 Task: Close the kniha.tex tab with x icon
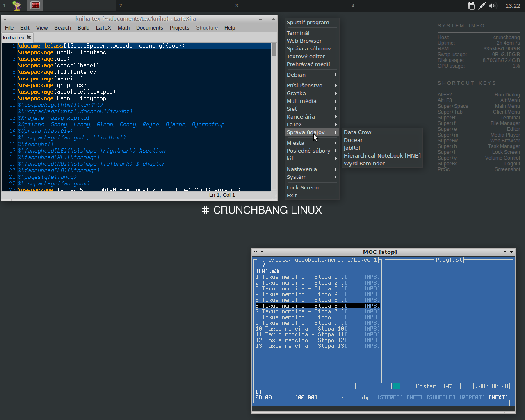[29, 37]
